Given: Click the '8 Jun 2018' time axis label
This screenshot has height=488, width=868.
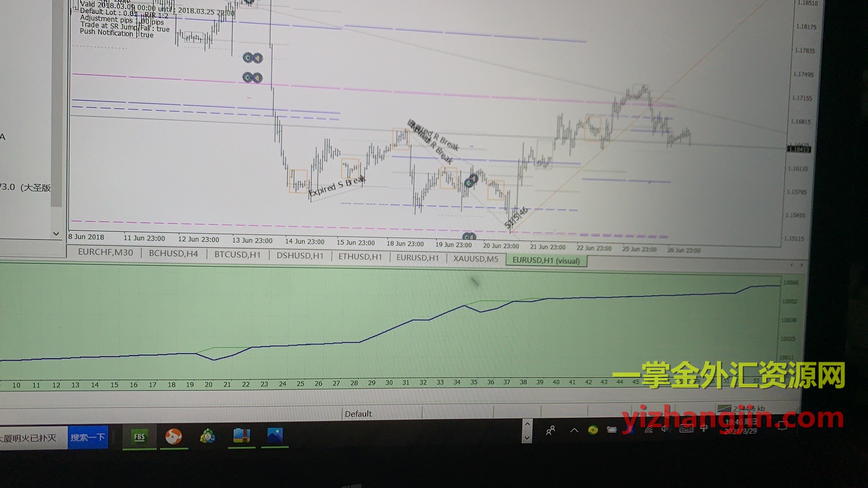Looking at the screenshot, I should [86, 237].
